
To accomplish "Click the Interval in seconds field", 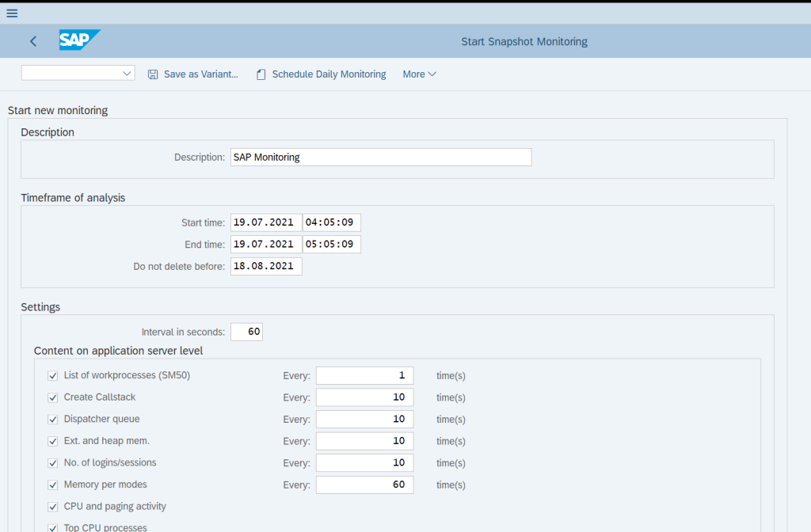I will (247, 332).
